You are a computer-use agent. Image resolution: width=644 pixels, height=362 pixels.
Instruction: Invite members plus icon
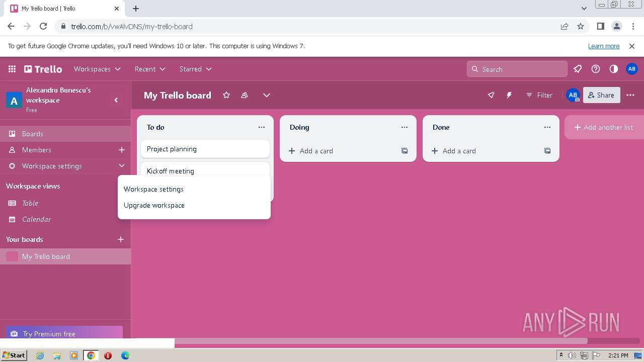pos(121,150)
